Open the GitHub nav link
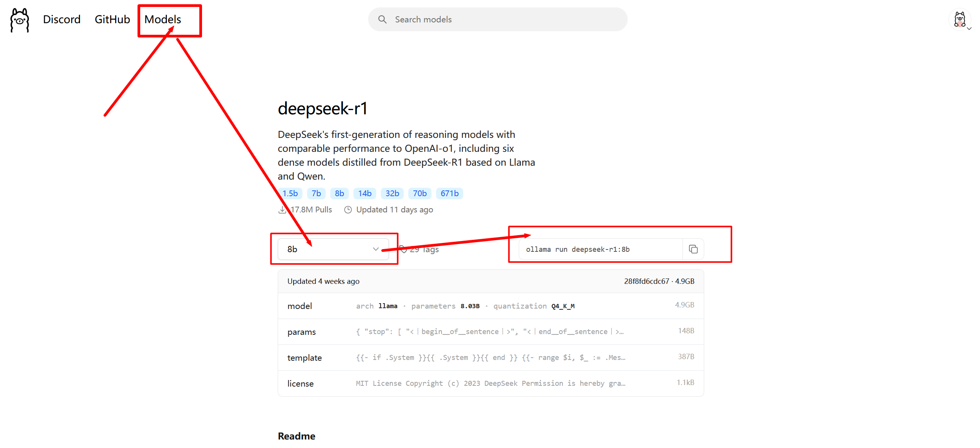The image size is (980, 448). pos(112,19)
